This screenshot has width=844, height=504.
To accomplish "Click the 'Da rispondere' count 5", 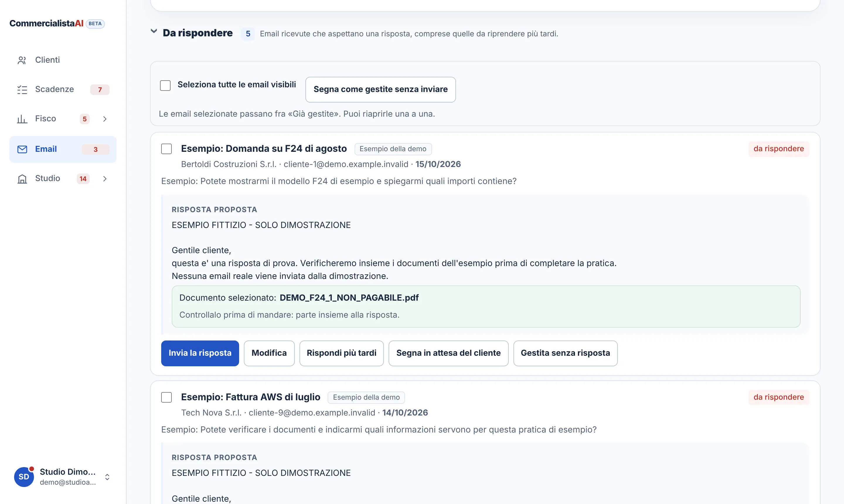I will click(248, 34).
